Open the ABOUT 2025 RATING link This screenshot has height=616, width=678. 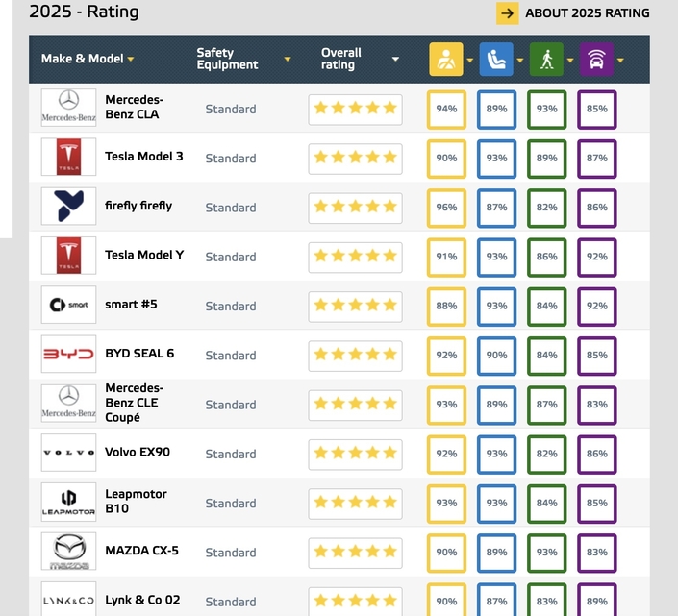point(587,13)
